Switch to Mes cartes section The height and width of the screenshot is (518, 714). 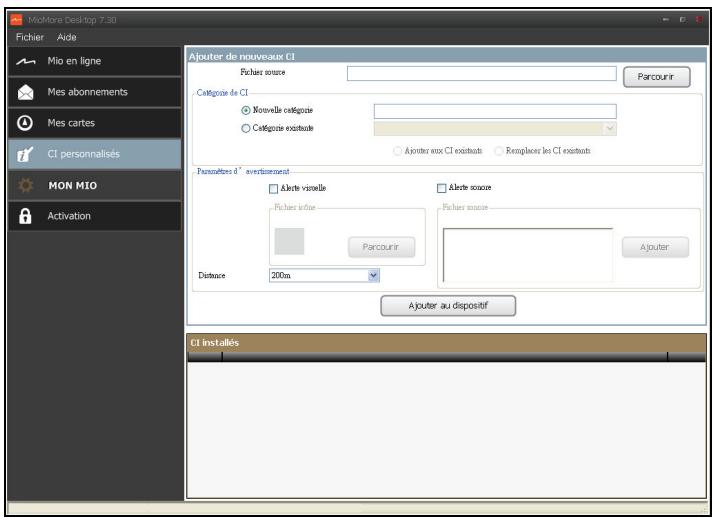[x=95, y=123]
